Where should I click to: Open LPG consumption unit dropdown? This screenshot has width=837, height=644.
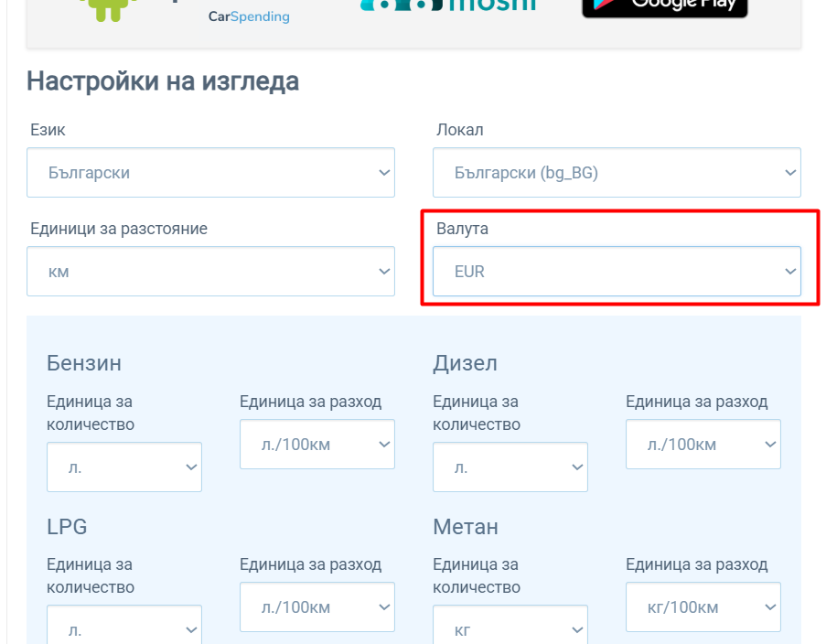pos(317,607)
